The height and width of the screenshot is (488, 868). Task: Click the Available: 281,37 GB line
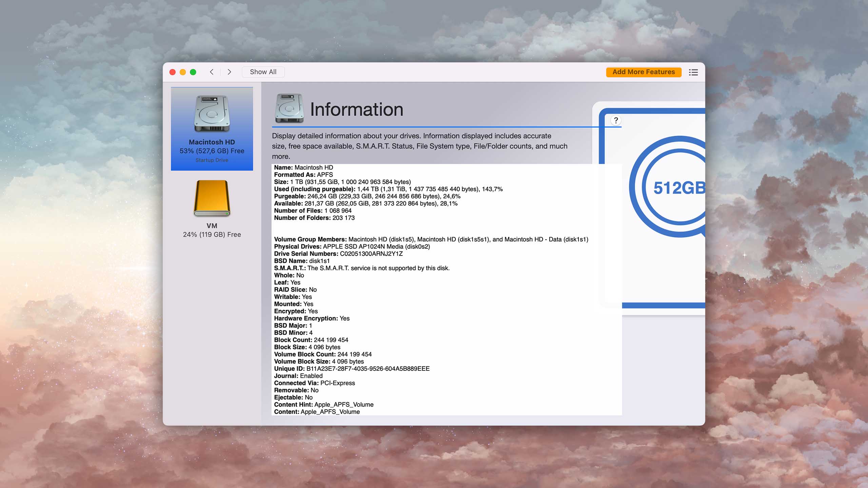[x=366, y=203]
